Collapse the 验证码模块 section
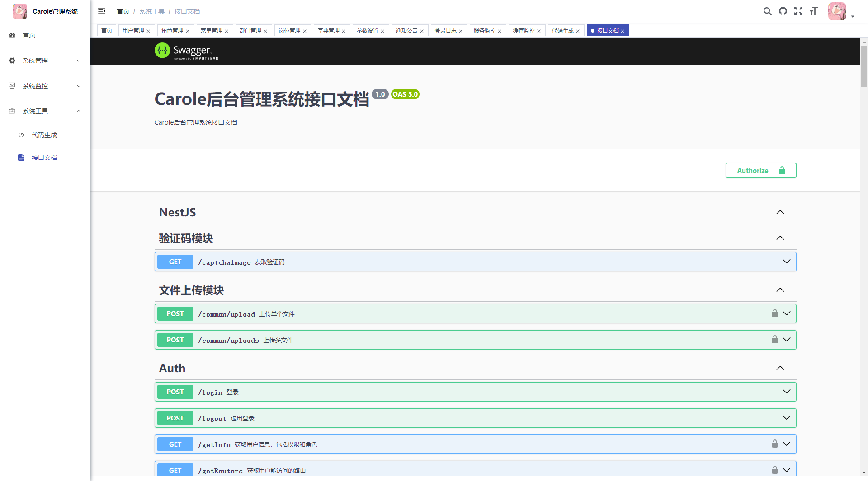868x481 pixels. click(780, 238)
